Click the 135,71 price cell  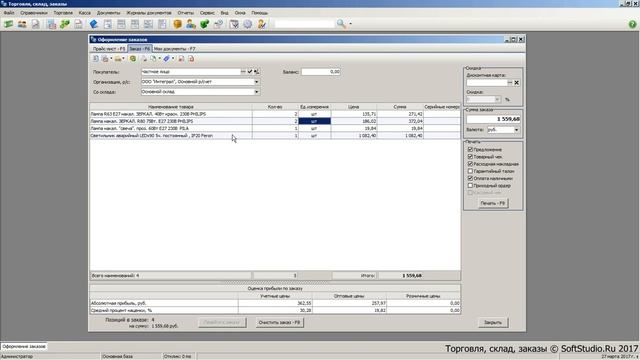click(354, 114)
